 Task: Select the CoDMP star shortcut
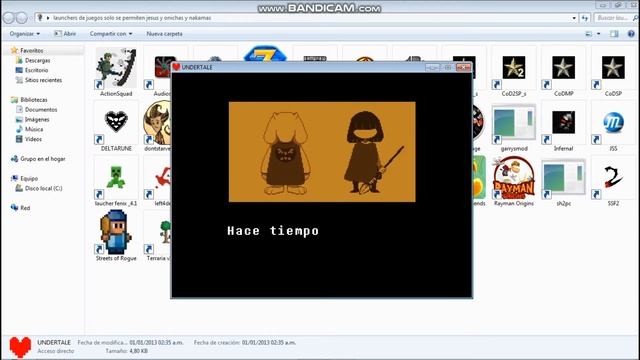click(564, 68)
